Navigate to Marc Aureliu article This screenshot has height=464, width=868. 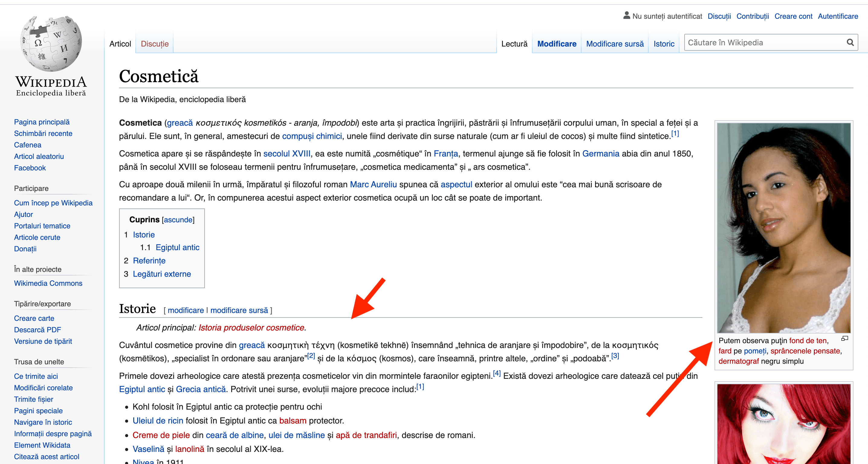coord(373,184)
